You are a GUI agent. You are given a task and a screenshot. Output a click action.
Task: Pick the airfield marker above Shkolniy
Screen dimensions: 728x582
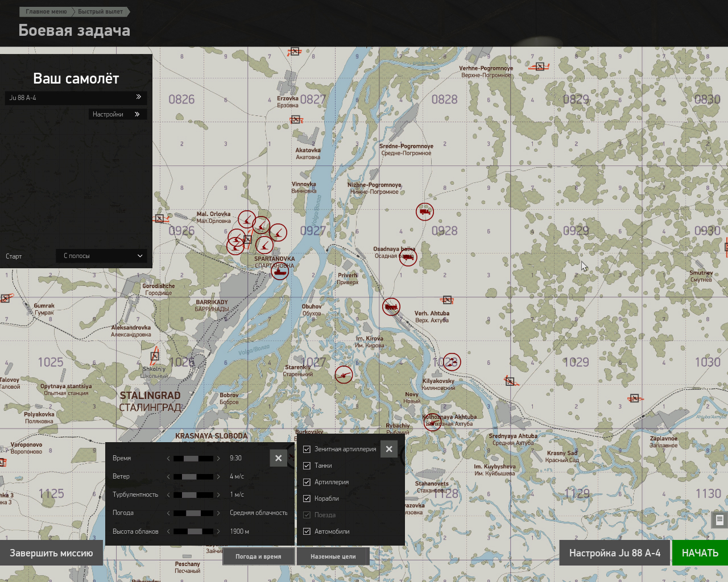(x=154, y=356)
